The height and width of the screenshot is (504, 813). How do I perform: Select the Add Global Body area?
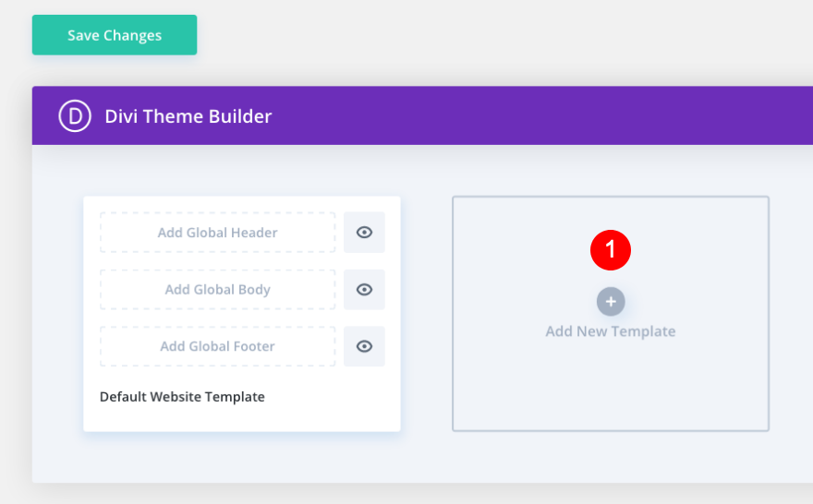pos(217,290)
